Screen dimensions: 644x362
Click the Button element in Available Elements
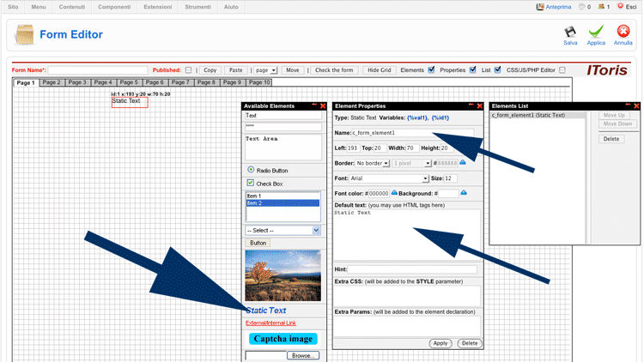[x=258, y=243]
